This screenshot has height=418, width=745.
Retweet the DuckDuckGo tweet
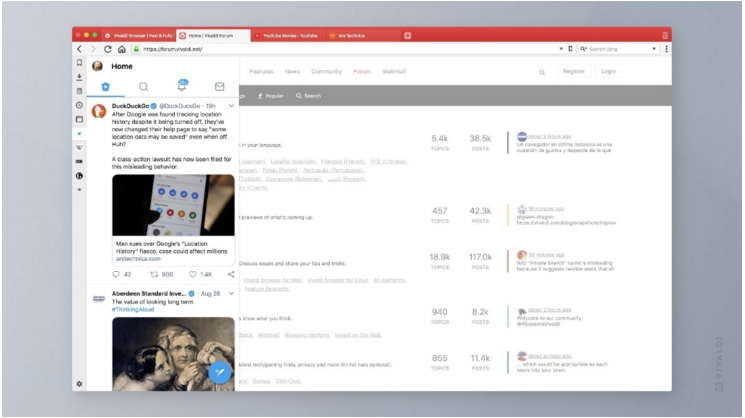(x=154, y=274)
